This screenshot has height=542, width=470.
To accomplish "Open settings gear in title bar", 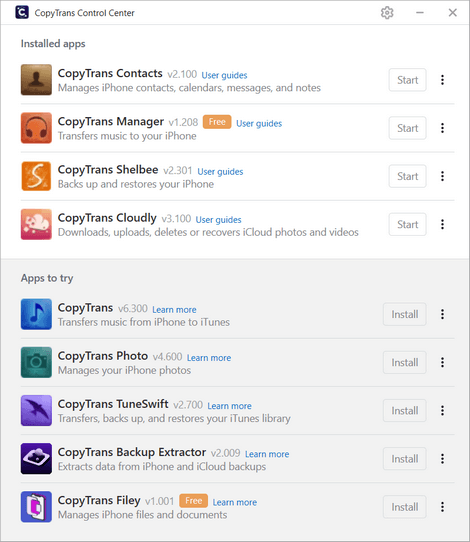I will pyautogui.click(x=387, y=13).
